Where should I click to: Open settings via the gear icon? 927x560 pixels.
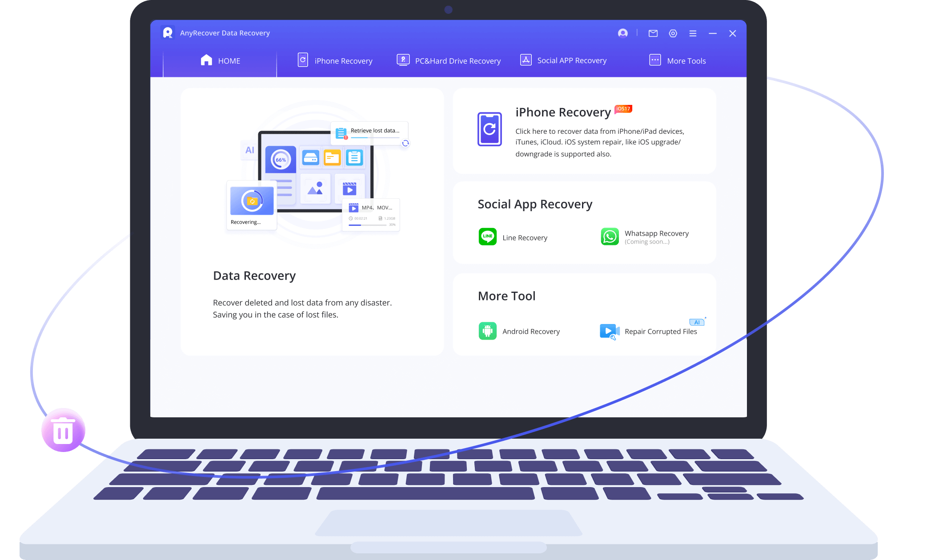pyautogui.click(x=673, y=33)
